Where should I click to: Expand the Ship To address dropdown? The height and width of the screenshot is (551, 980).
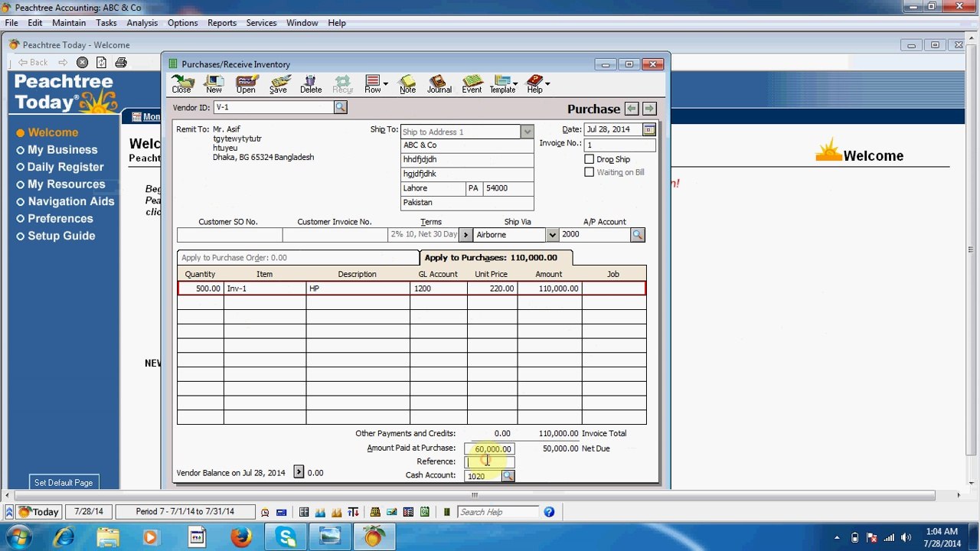tap(527, 132)
